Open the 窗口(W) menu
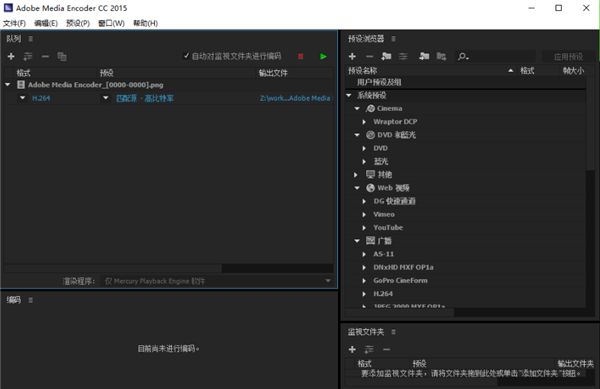 click(111, 23)
